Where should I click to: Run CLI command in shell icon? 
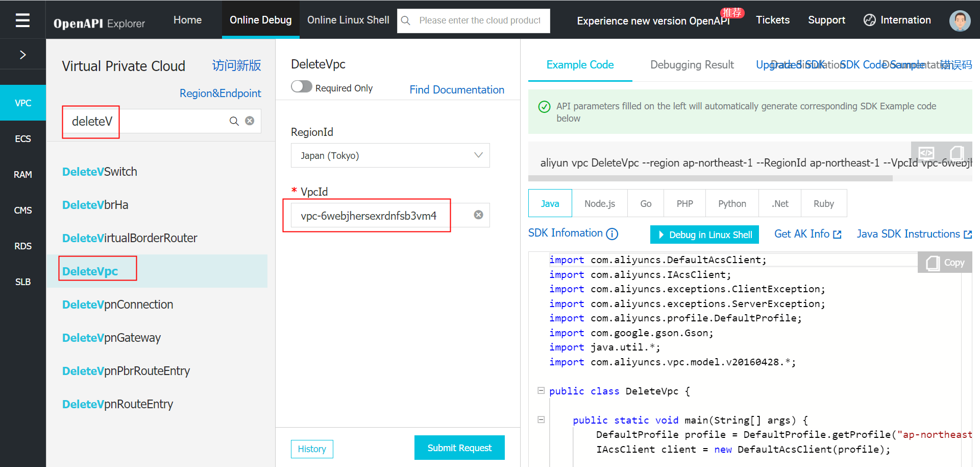pos(926,152)
